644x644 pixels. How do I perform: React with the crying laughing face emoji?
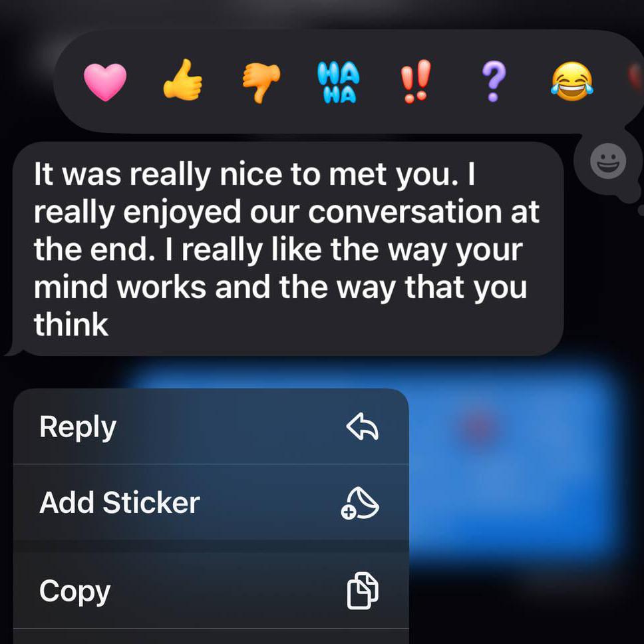tap(571, 81)
